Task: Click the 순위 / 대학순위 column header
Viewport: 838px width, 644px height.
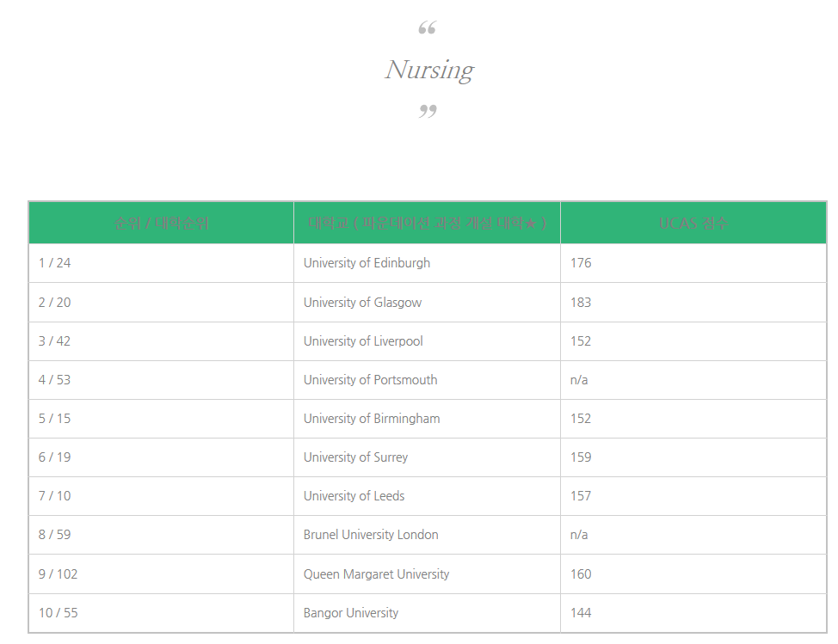Action: pyautogui.click(x=161, y=223)
